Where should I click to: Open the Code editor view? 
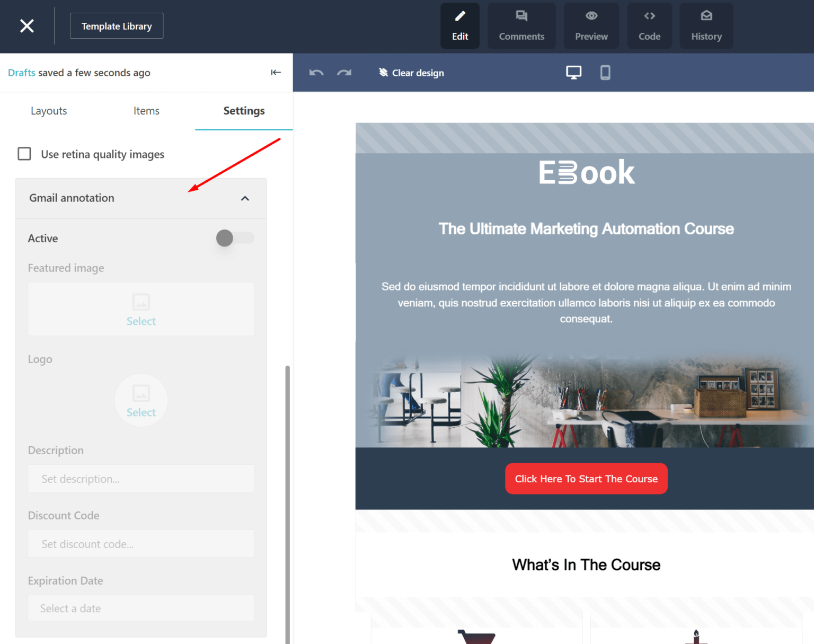tap(649, 26)
